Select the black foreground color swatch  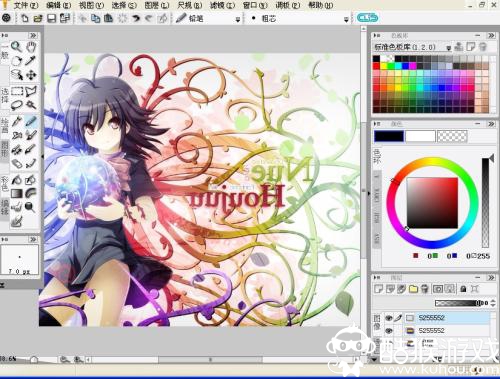tap(389, 136)
